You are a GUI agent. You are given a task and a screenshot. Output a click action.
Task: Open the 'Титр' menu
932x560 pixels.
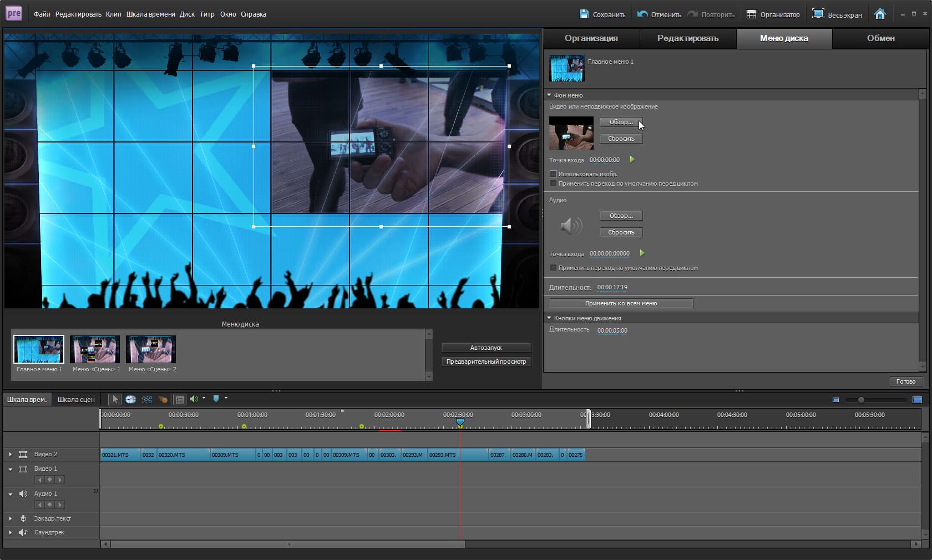207,14
